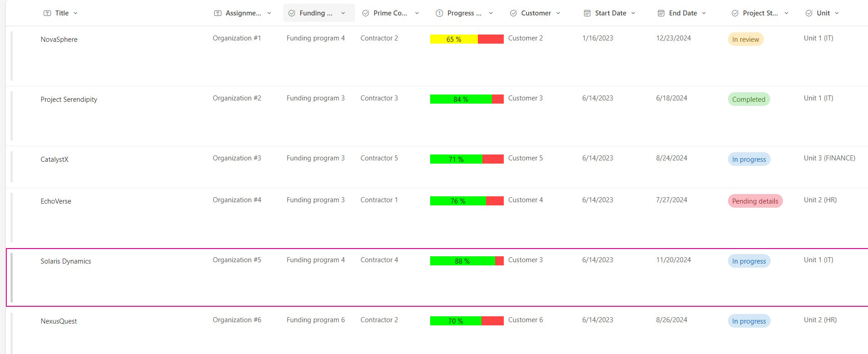
Task: Click the number icon beside Progress header
Action: 439,13
